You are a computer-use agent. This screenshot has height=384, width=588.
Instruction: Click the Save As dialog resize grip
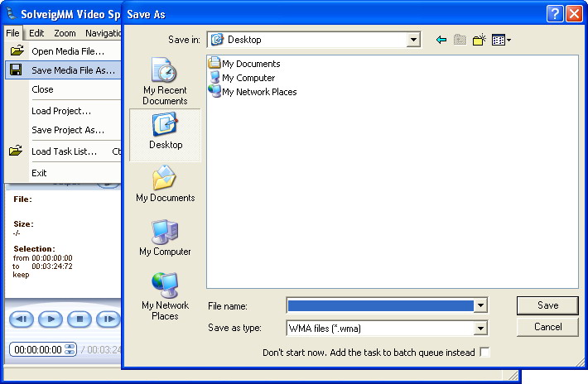[580, 362]
